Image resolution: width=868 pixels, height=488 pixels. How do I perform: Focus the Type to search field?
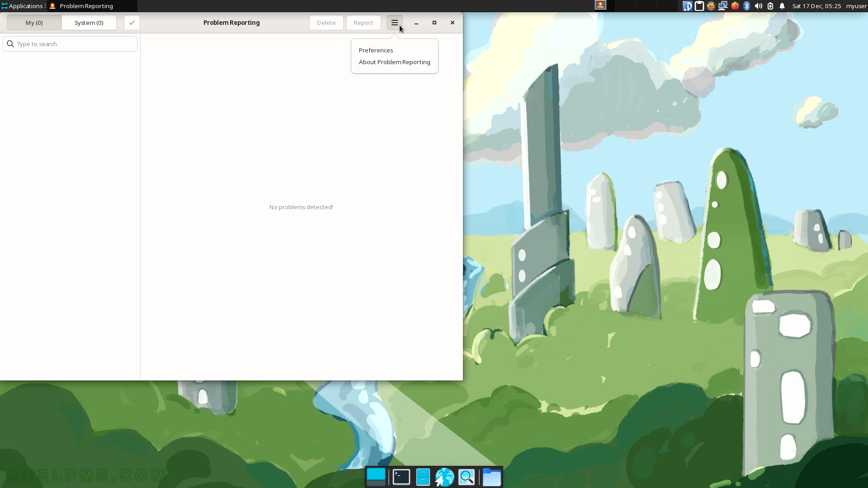70,44
